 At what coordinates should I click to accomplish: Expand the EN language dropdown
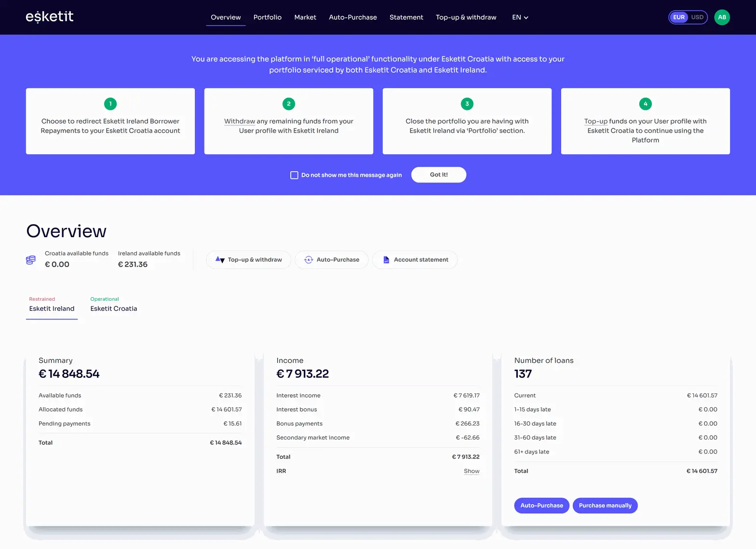[520, 17]
